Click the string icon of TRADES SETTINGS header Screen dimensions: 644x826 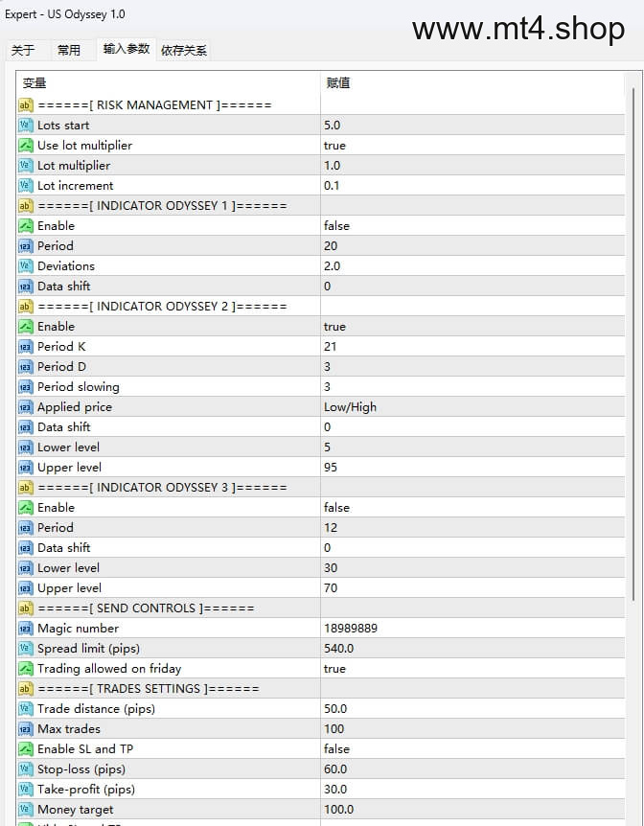(25, 689)
